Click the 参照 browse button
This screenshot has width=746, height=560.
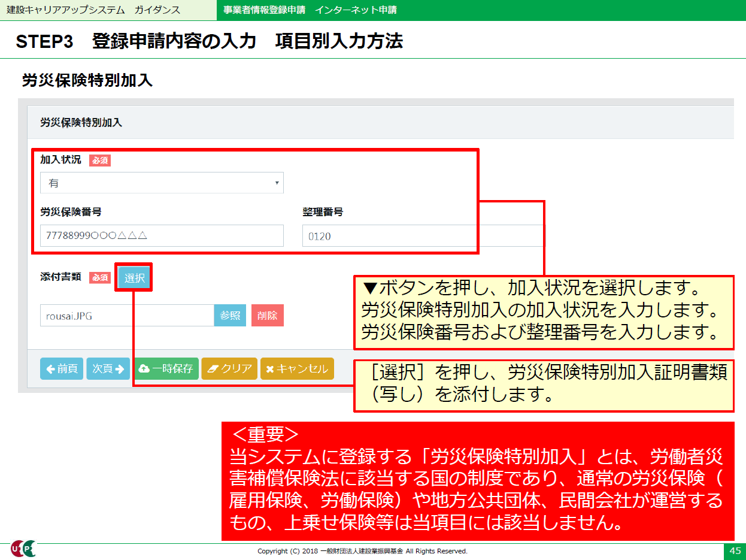pos(230,316)
